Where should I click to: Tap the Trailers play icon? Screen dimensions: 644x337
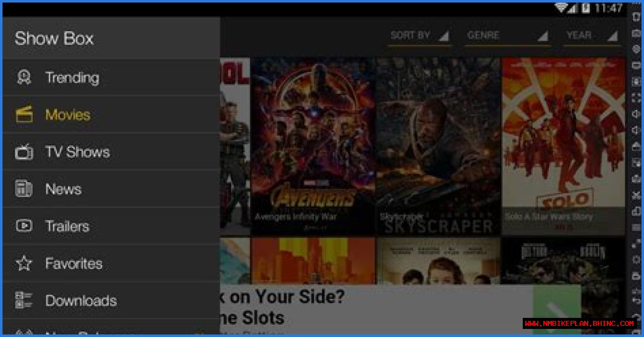point(24,226)
